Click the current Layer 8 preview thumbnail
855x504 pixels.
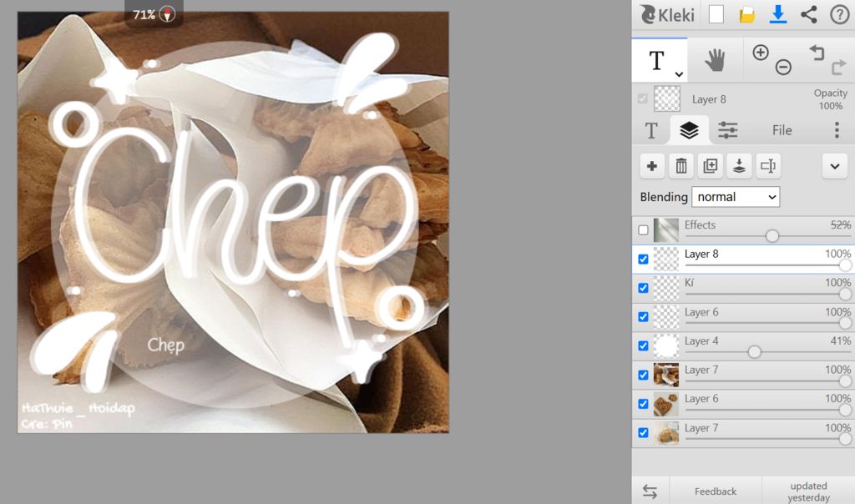[x=667, y=98]
